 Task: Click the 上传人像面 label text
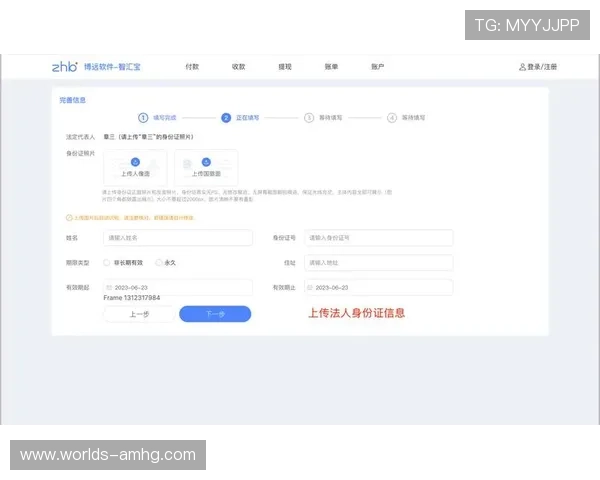[x=135, y=174]
